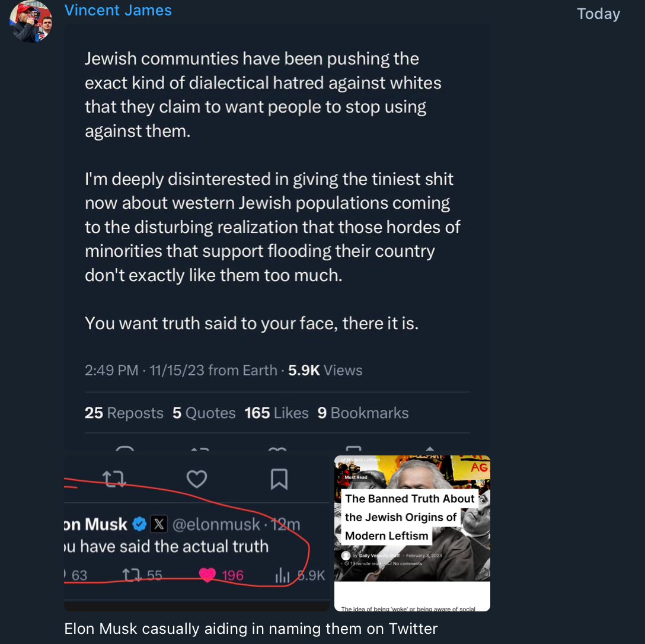645x644 pixels.
Task: View the 165 Likes list
Action: 276,413
